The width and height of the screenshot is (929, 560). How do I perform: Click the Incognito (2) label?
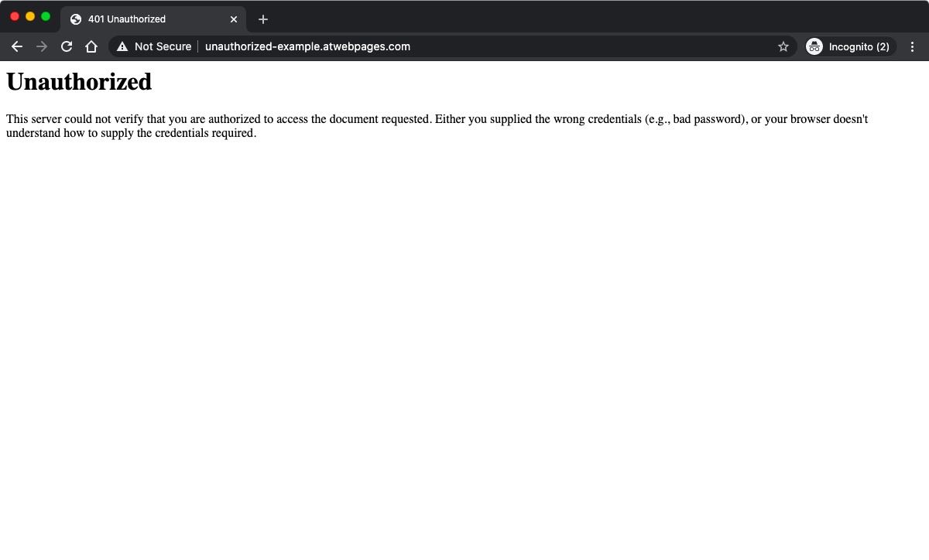[x=859, y=46]
